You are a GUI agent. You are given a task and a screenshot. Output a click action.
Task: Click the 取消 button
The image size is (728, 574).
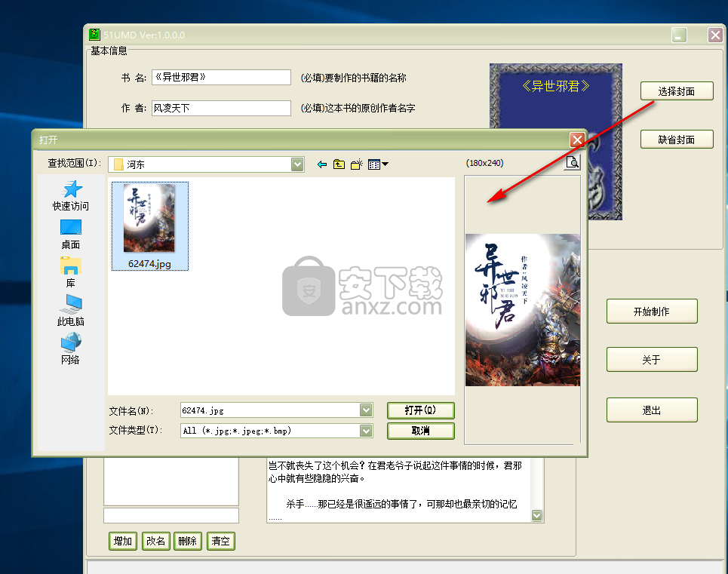421,431
